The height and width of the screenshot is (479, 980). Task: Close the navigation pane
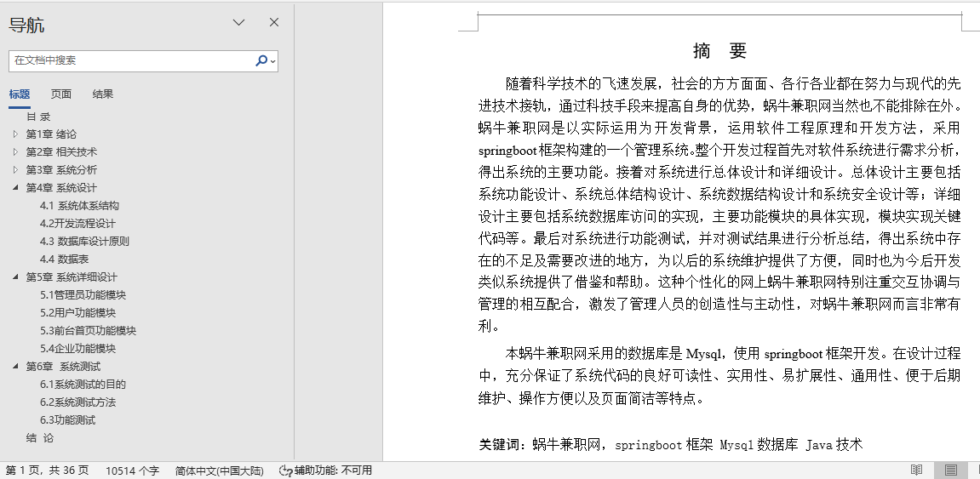click(274, 22)
